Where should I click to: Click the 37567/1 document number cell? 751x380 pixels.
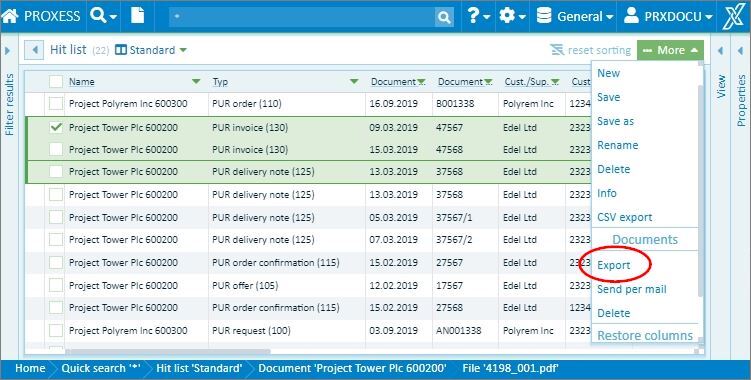coord(466,218)
